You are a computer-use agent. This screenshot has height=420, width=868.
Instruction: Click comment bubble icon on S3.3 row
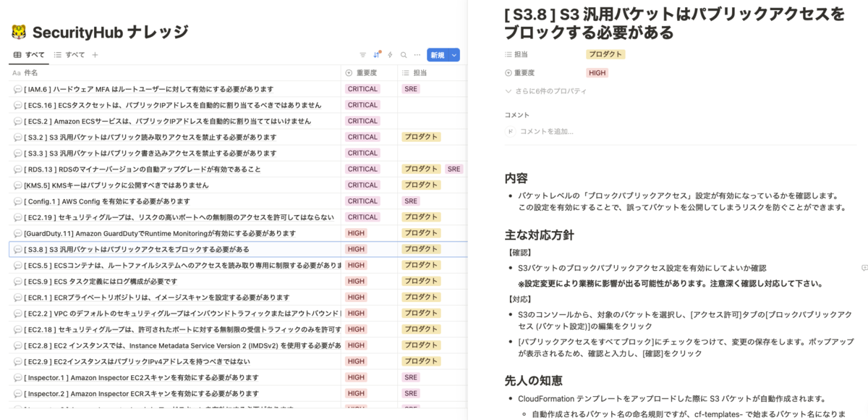coord(18,153)
